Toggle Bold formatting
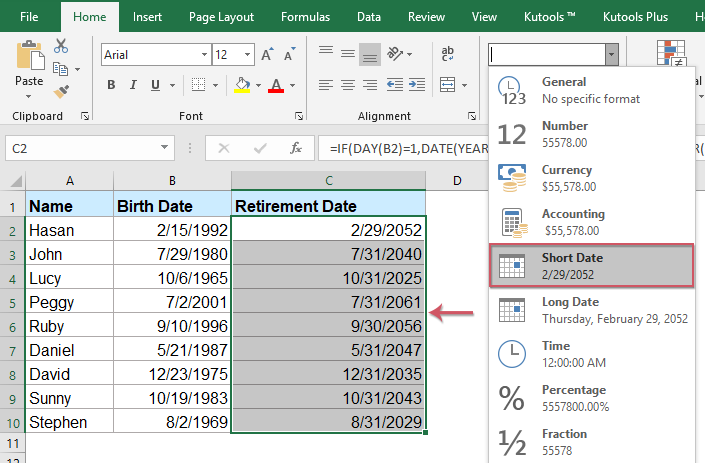The width and height of the screenshot is (705, 463). click(x=111, y=85)
